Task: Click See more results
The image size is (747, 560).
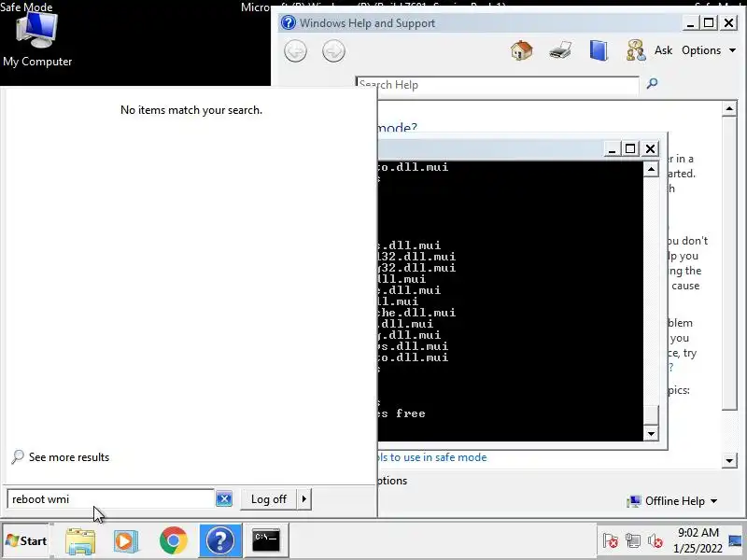Action: point(61,457)
